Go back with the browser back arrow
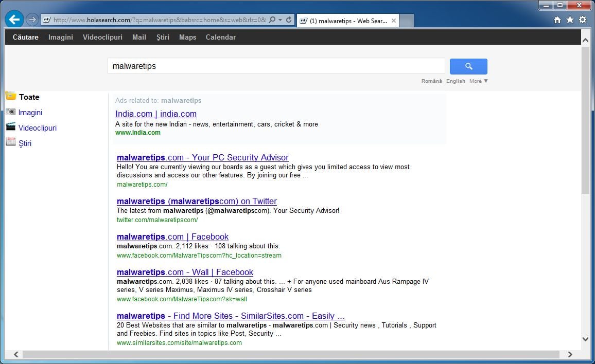 14,20
